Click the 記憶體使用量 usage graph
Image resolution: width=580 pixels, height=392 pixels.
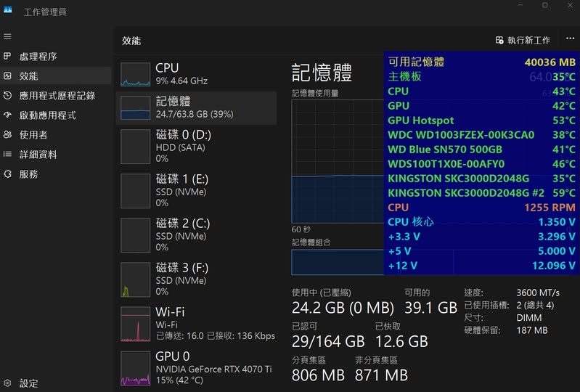(x=338, y=161)
